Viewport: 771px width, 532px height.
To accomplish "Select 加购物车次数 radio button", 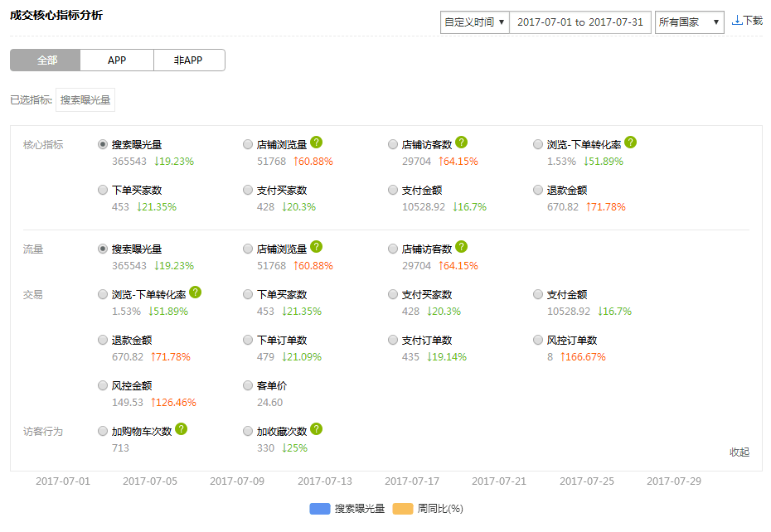I will click(102, 431).
